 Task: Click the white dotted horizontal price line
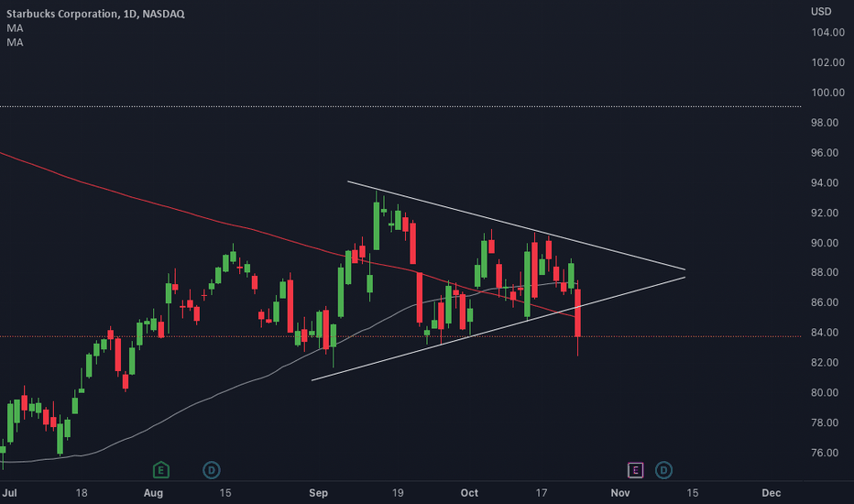[400, 106]
